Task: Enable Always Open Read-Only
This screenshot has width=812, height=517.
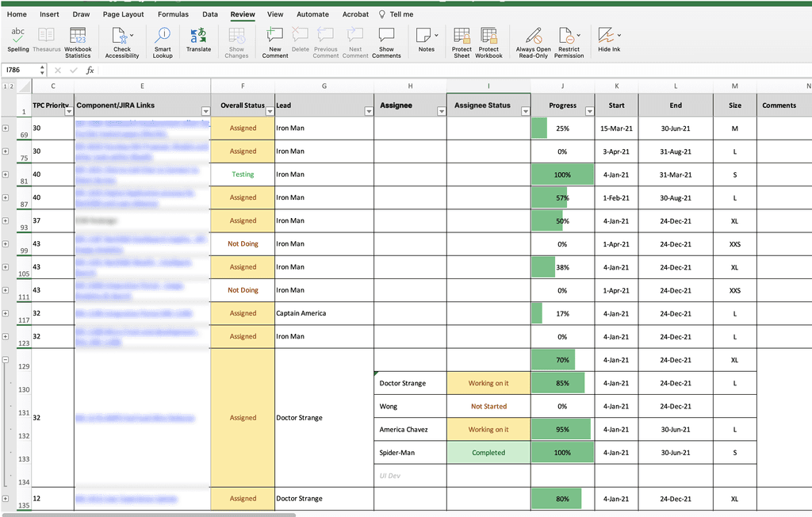Action: (x=534, y=43)
